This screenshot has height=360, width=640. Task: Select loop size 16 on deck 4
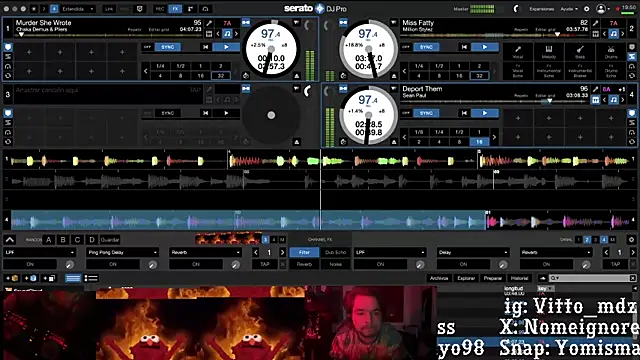(479, 142)
